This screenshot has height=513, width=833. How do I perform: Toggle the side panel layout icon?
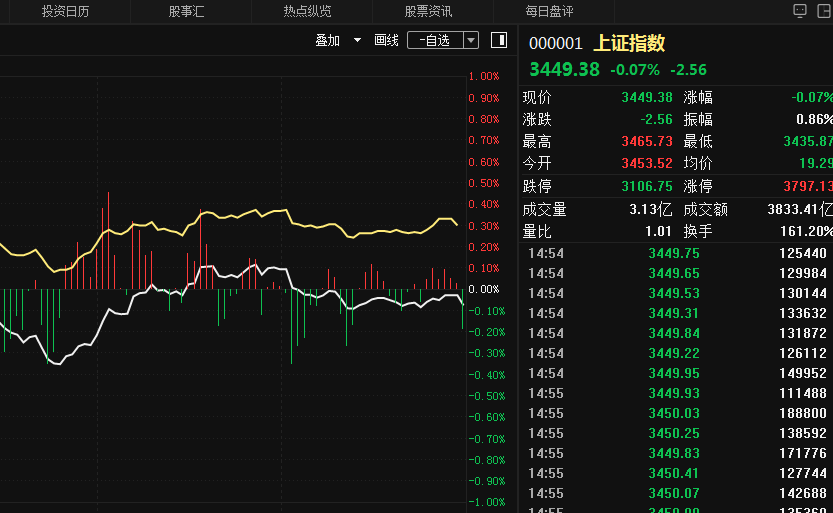[499, 40]
